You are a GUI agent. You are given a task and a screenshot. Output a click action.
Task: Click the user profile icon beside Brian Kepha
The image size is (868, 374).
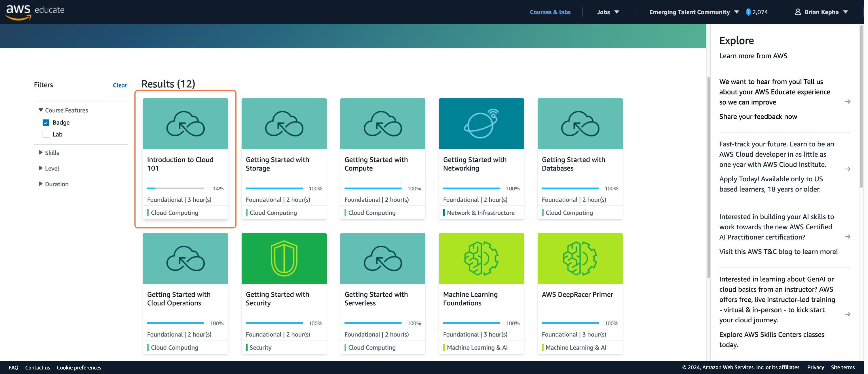tap(798, 12)
